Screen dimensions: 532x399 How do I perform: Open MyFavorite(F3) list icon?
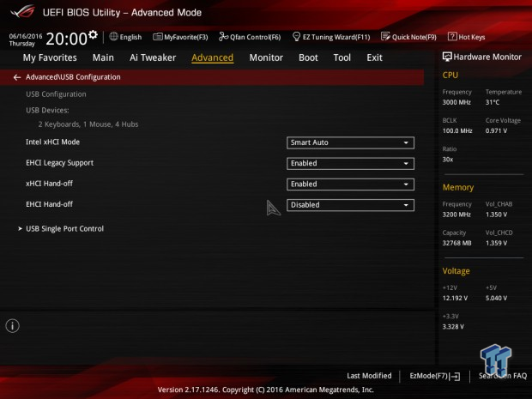157,37
